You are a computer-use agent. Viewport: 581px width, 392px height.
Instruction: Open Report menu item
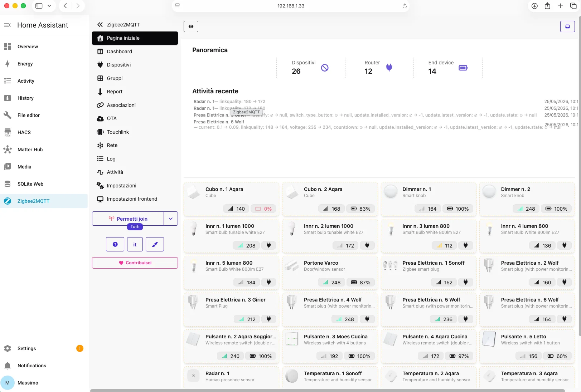[135, 92]
